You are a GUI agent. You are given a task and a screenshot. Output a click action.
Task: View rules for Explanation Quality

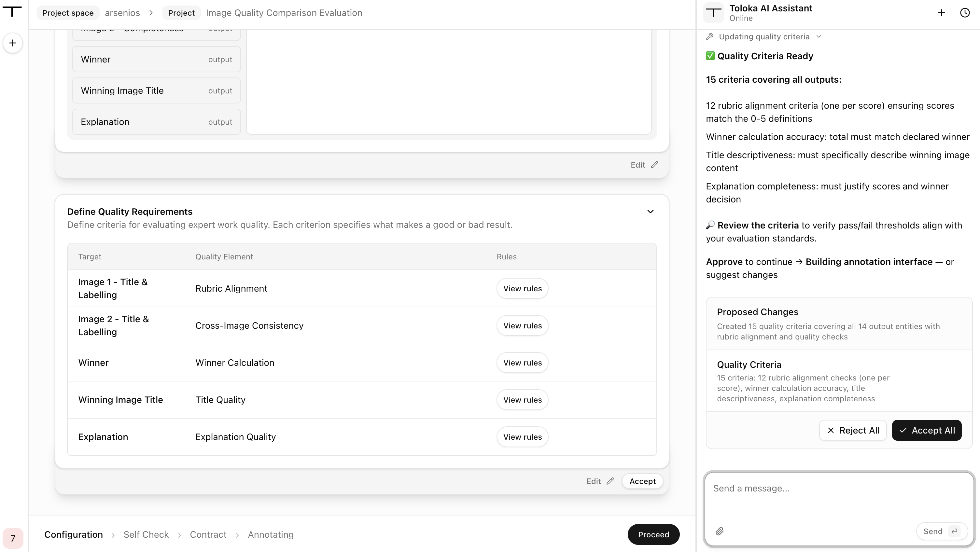click(x=522, y=437)
